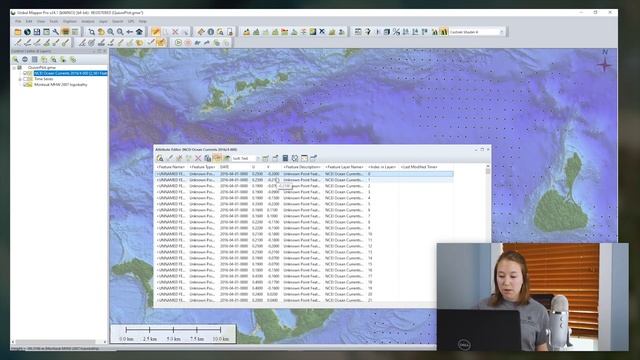Click Attribute Editor vertical scrollbar
640x360 pixels.
click(x=487, y=233)
